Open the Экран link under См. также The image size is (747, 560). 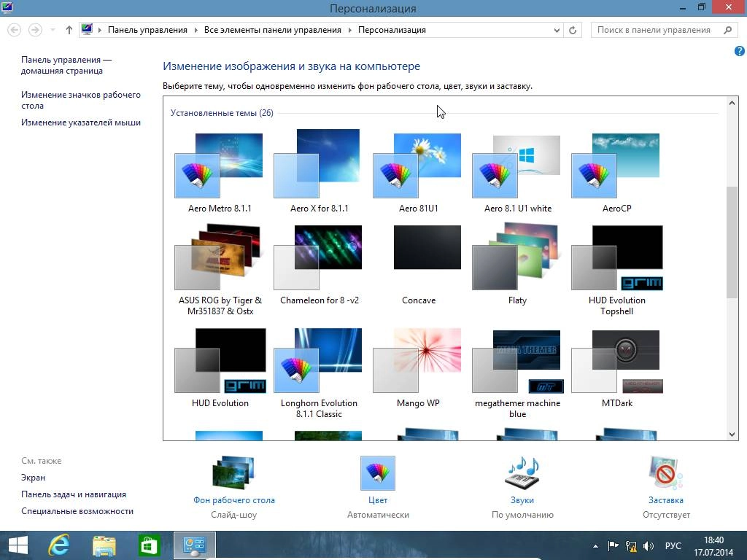click(33, 478)
